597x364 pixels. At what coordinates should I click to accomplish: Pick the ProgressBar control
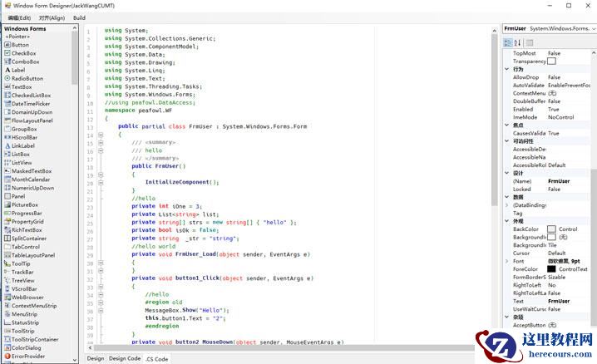coord(23,214)
